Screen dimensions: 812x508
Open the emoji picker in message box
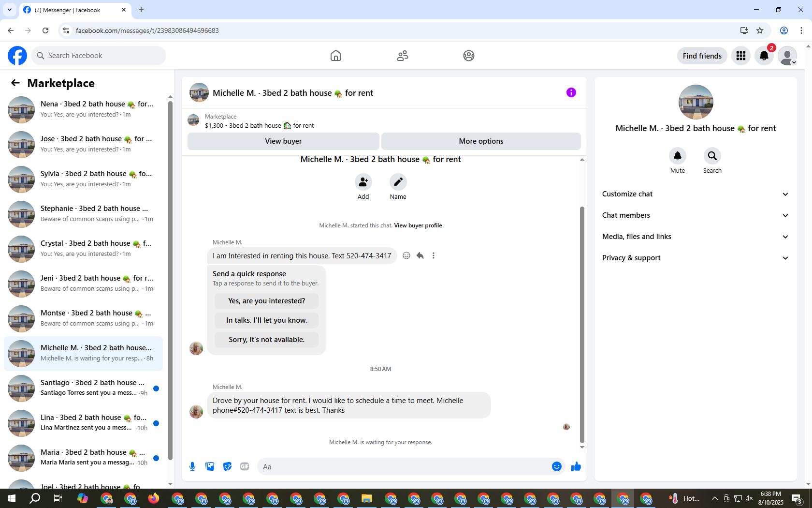tap(557, 466)
